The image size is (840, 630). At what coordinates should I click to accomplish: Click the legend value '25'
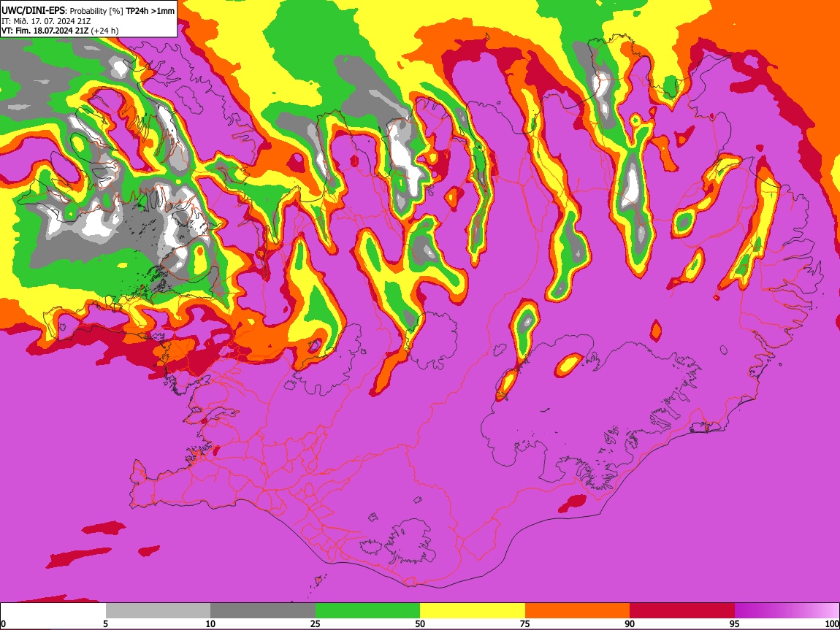pos(316,623)
